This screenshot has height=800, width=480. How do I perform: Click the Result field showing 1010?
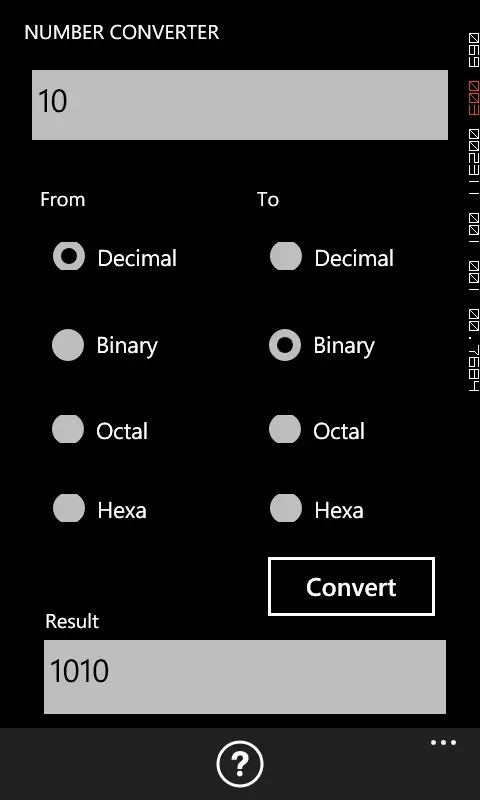(245, 677)
